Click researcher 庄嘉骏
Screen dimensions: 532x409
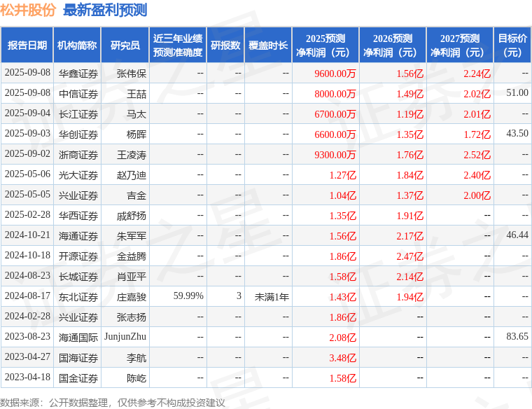pyautogui.click(x=132, y=297)
